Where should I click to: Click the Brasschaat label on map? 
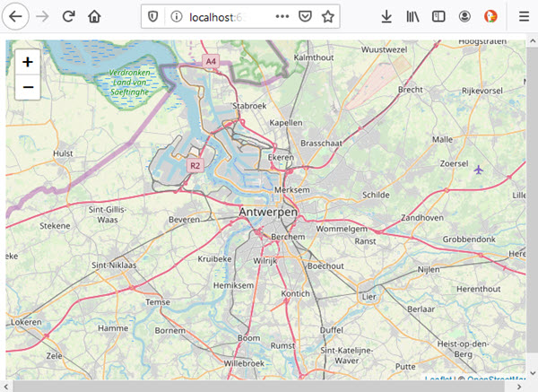[321, 144]
